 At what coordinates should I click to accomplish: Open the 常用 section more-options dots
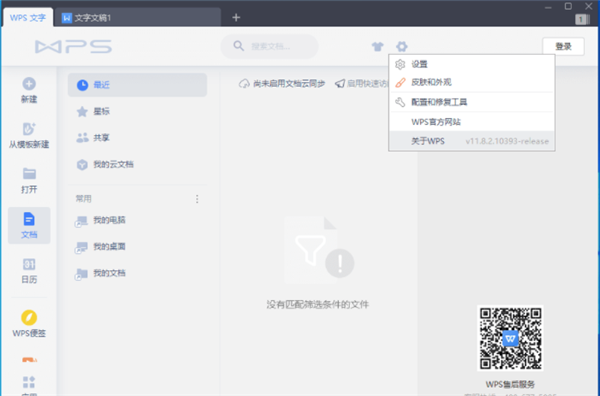tap(197, 199)
